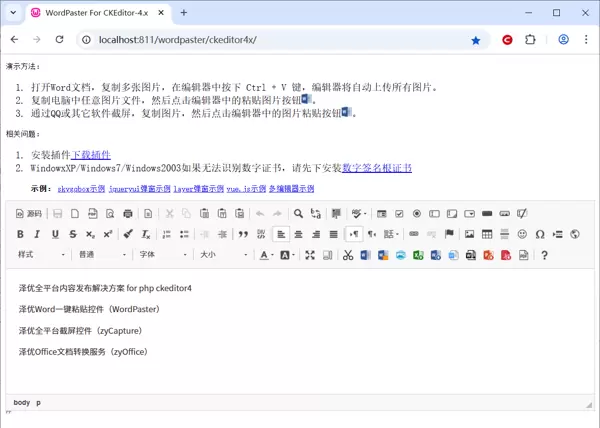Open the text color picker
The height and width of the screenshot is (428, 600).
pos(266,255)
